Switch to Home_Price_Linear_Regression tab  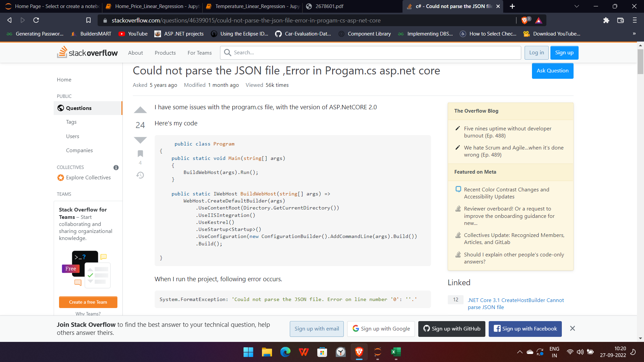pos(152,6)
